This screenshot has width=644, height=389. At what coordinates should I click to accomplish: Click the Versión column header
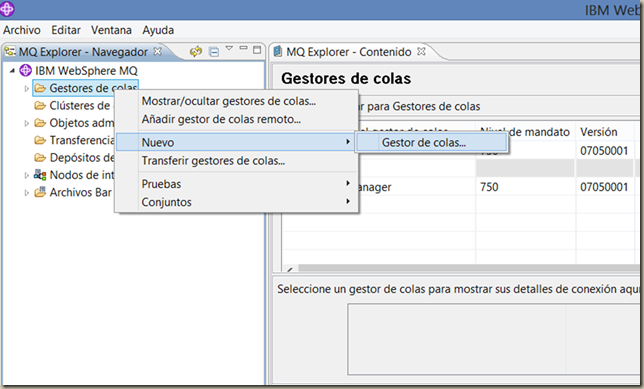598,132
